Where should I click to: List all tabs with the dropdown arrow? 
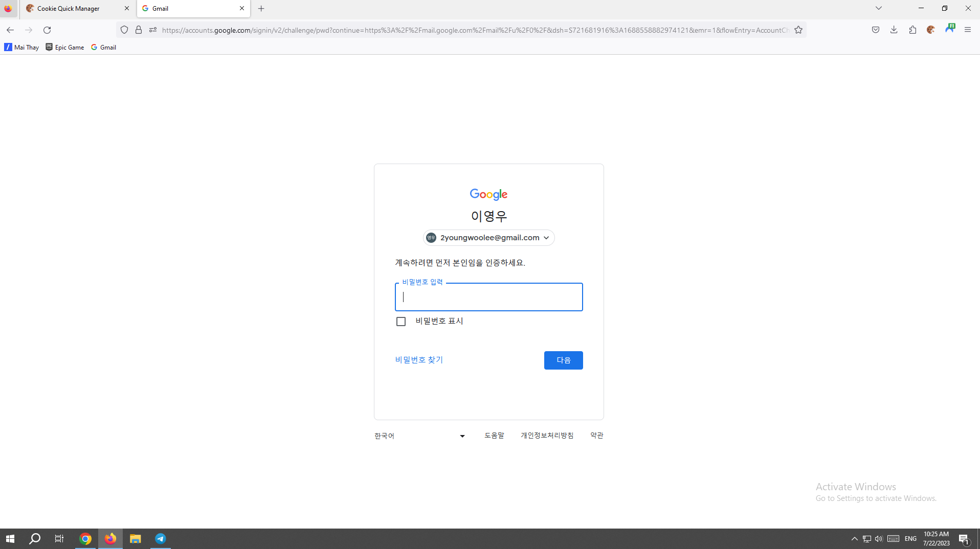click(879, 8)
